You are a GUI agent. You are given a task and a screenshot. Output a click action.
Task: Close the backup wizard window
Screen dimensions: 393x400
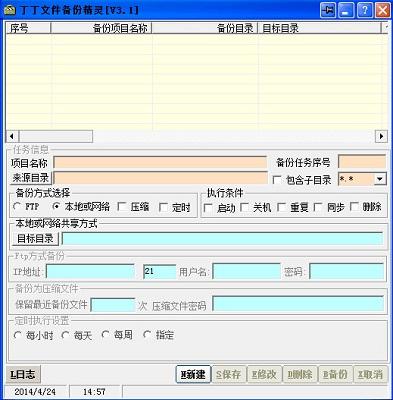click(383, 10)
